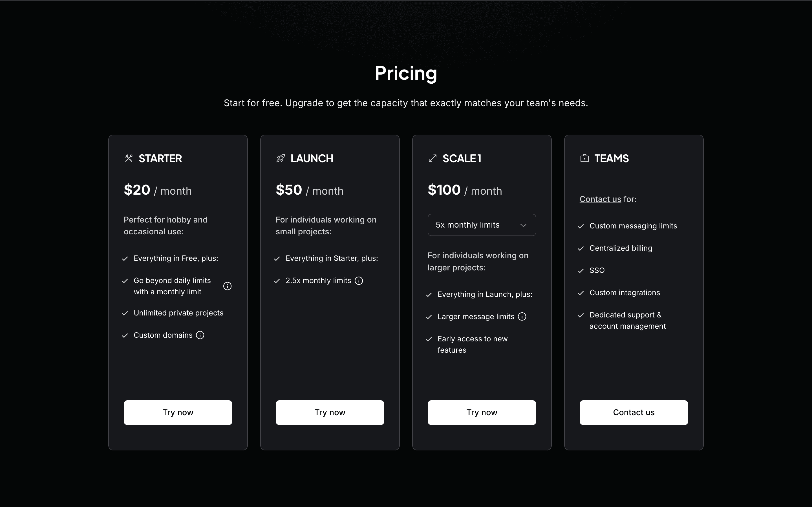Click the Contact us button in Teams
Image resolution: width=812 pixels, height=507 pixels.
(x=634, y=412)
